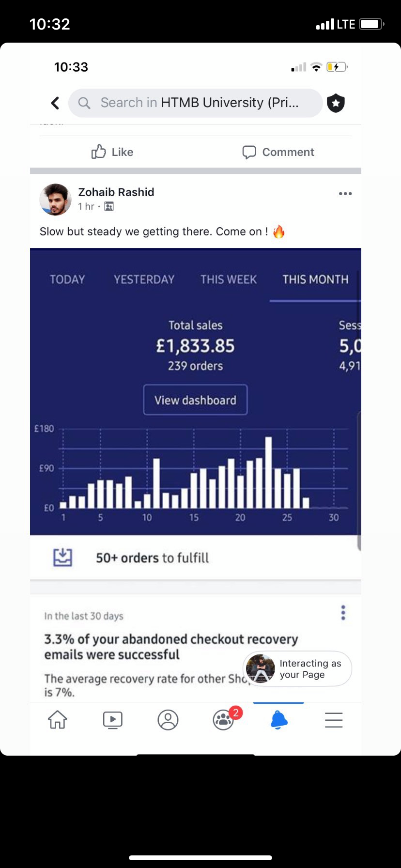Viewport: 401px width, 868px height.
Task: Open the group admin shield badge
Action: (x=336, y=103)
